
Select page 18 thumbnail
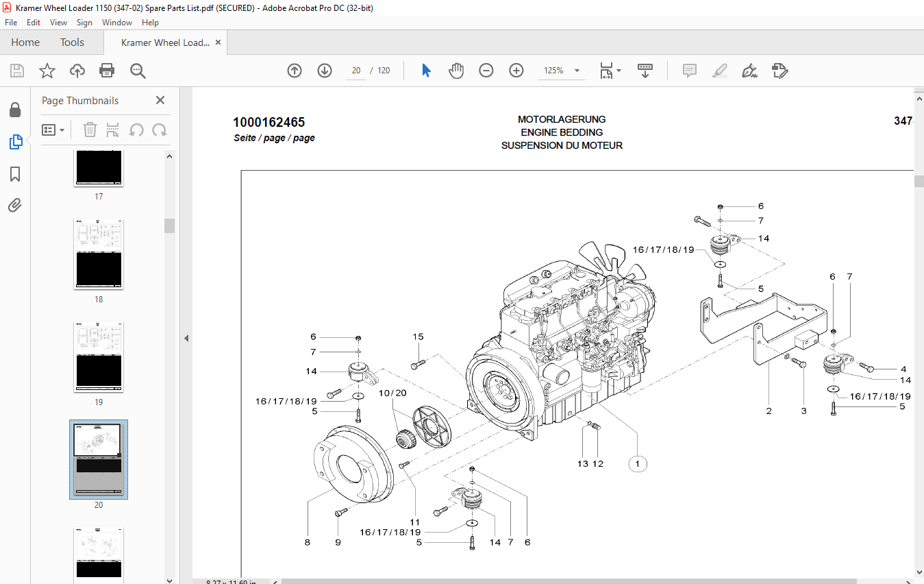(99, 254)
